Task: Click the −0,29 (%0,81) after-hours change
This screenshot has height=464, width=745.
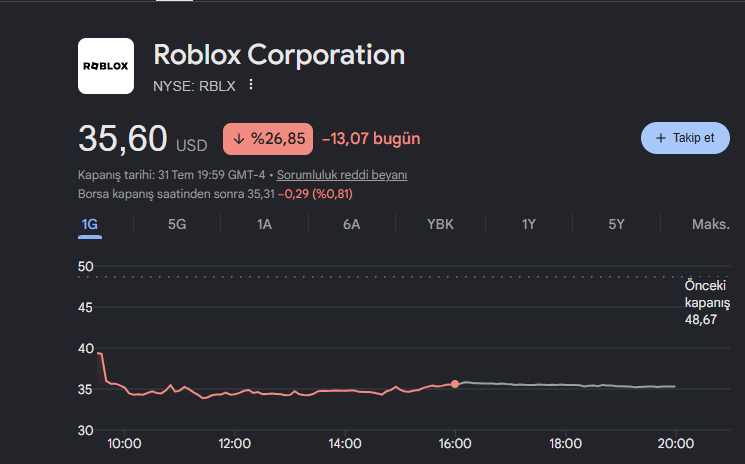Action: pyautogui.click(x=315, y=194)
